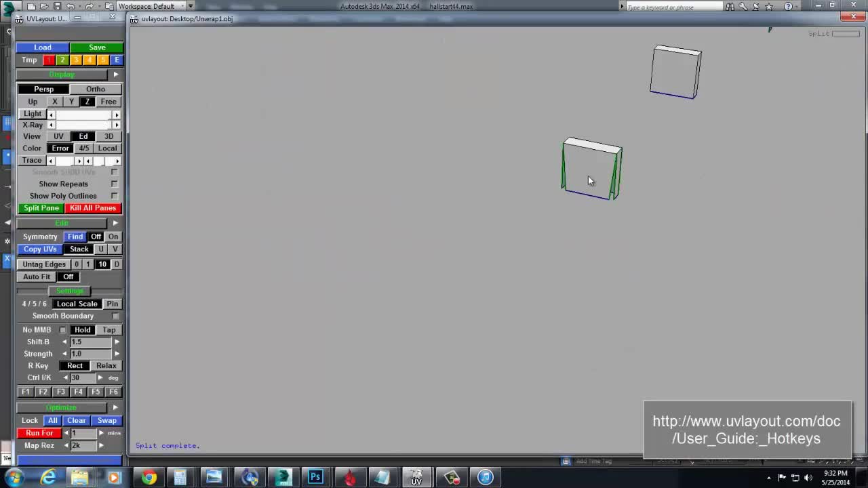Switch to UVLayout in the taskbar

(416, 477)
